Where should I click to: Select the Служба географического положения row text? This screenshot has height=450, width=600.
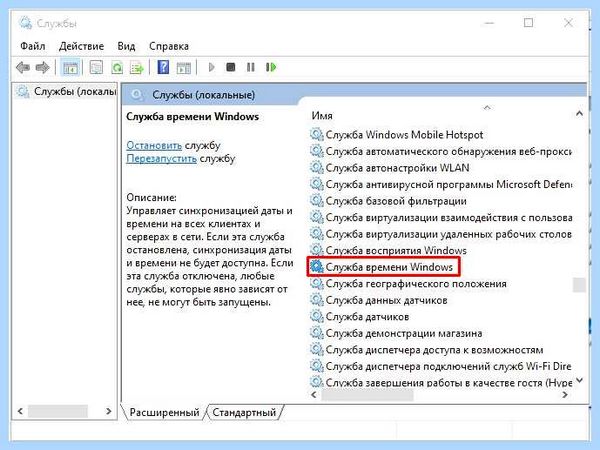point(416,284)
